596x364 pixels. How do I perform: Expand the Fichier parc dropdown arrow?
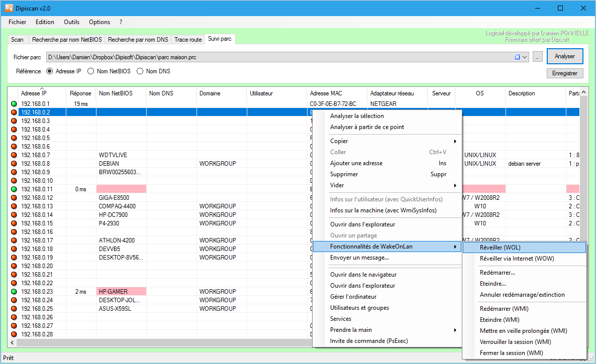click(x=525, y=57)
